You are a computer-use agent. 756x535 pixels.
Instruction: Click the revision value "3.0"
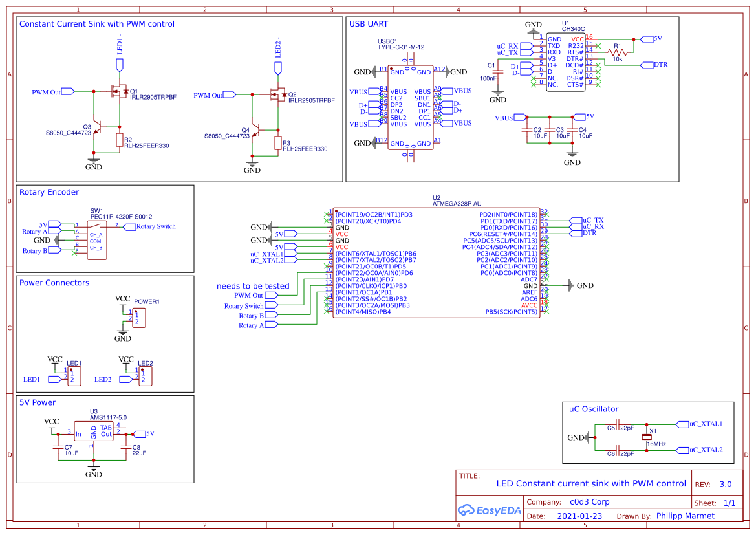point(726,484)
